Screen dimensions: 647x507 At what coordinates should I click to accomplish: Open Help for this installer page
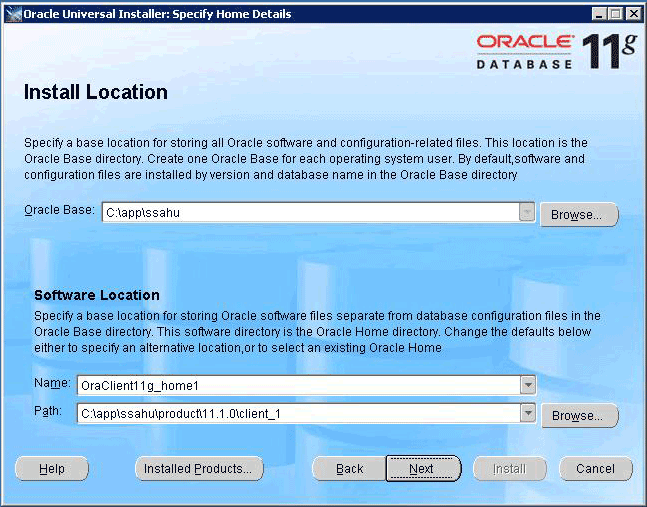[52, 469]
